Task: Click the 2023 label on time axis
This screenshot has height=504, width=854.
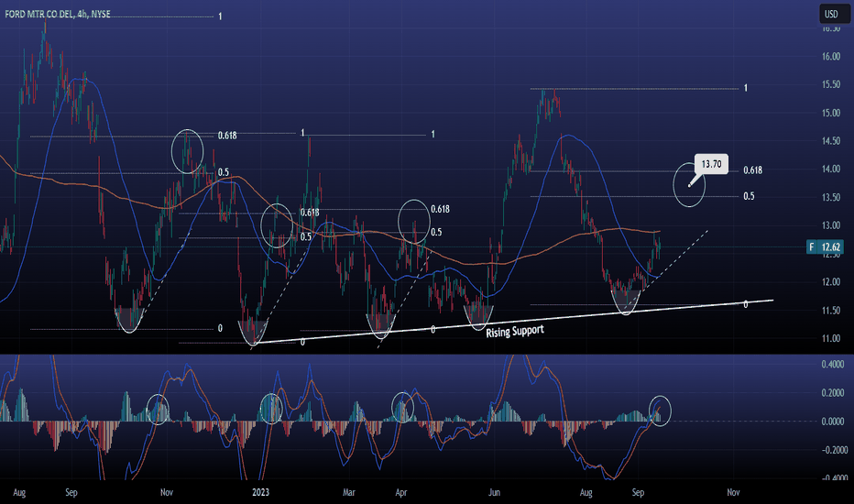Action: 260,493
